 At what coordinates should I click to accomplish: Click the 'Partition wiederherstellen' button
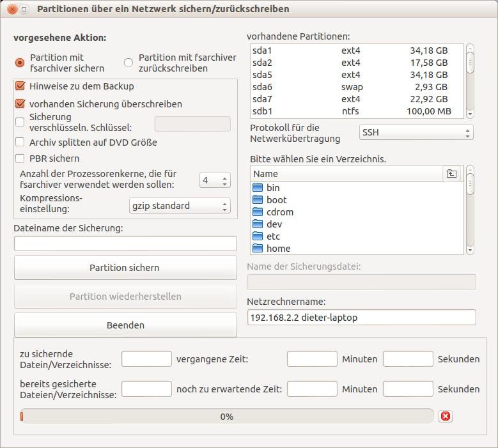[125, 297]
